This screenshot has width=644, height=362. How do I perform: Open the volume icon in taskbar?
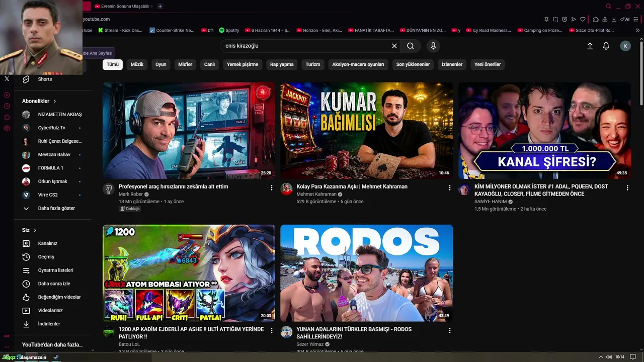click(609, 357)
